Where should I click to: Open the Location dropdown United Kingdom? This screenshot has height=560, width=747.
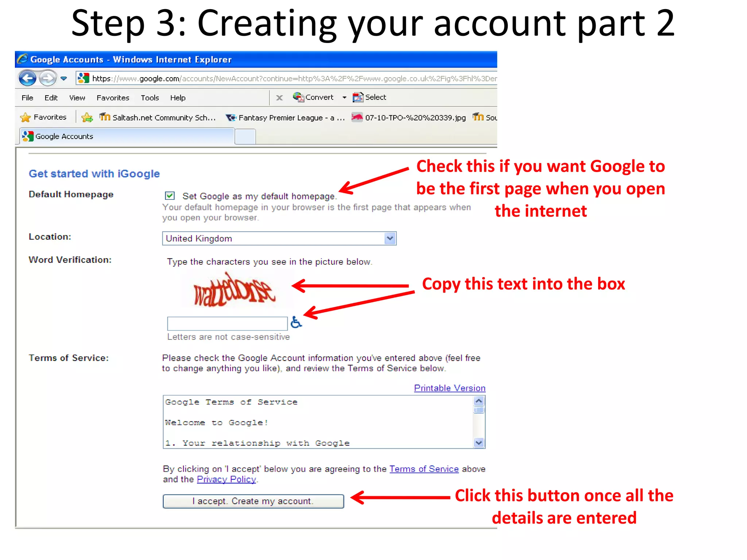[x=279, y=238]
